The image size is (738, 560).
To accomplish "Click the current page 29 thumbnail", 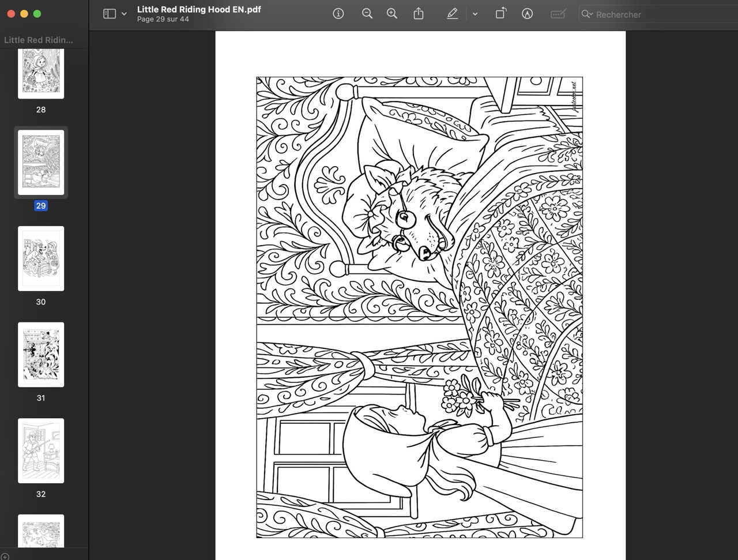I will (x=41, y=163).
